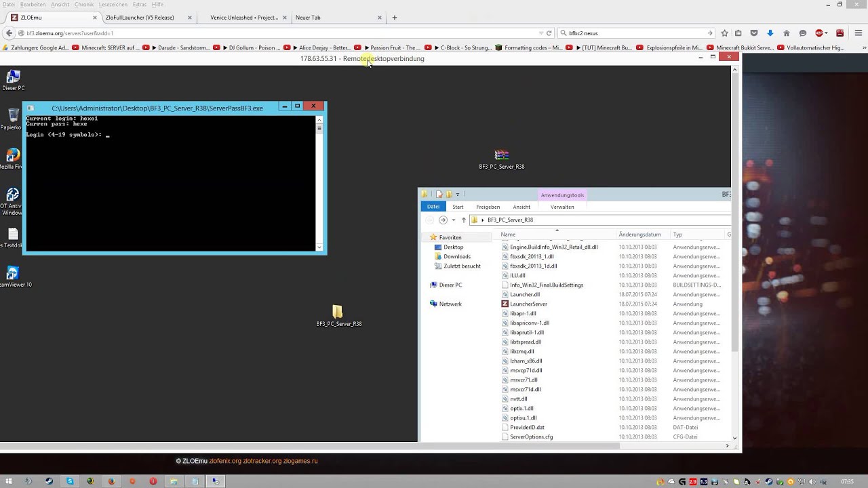This screenshot has width=868, height=488.
Task: Select the Launcher.dll file
Action: [x=525, y=294]
